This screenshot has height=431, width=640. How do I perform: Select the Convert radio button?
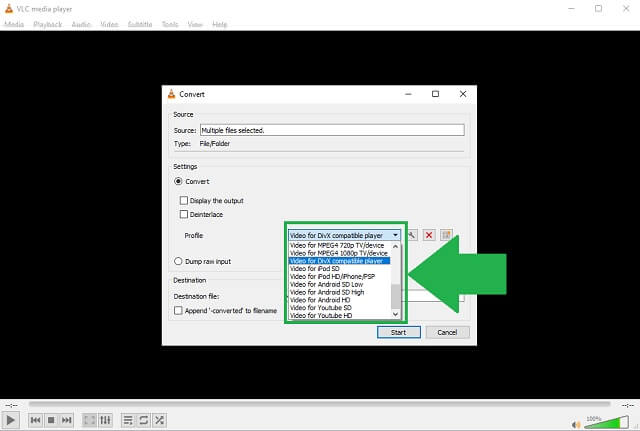(x=178, y=181)
